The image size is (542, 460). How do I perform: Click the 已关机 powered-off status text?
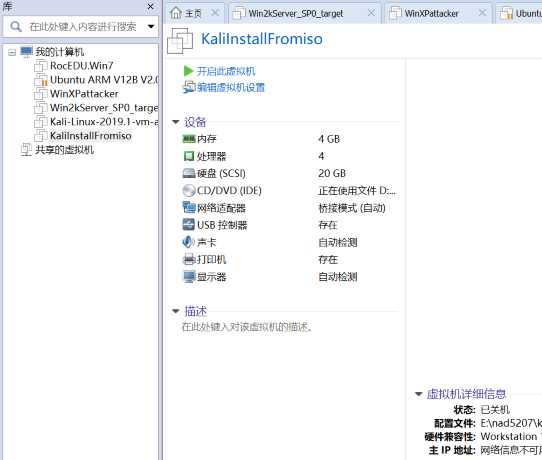tap(495, 410)
